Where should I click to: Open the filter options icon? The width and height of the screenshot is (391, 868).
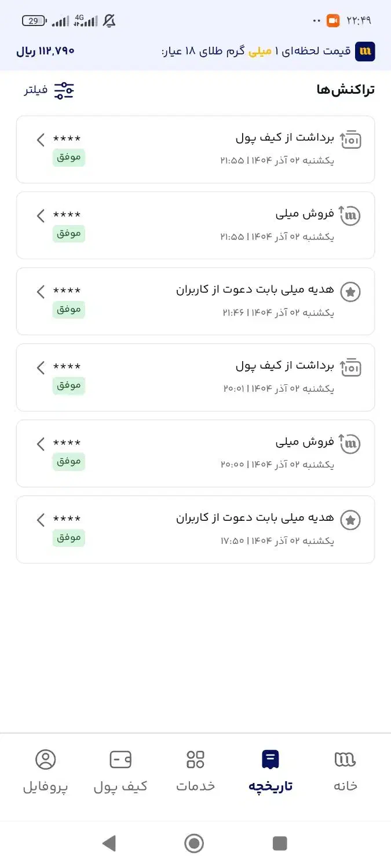tap(64, 90)
